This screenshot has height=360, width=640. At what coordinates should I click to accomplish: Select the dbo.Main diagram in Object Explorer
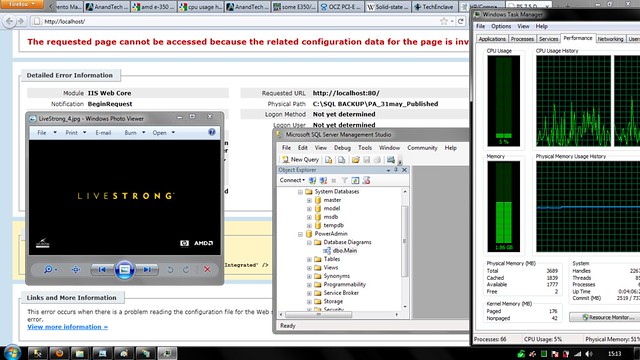(x=344, y=251)
